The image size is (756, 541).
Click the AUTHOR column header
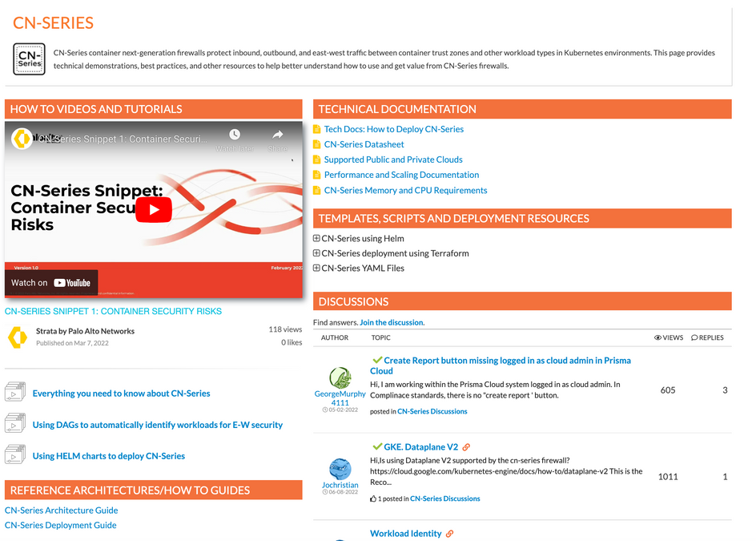pyautogui.click(x=335, y=337)
